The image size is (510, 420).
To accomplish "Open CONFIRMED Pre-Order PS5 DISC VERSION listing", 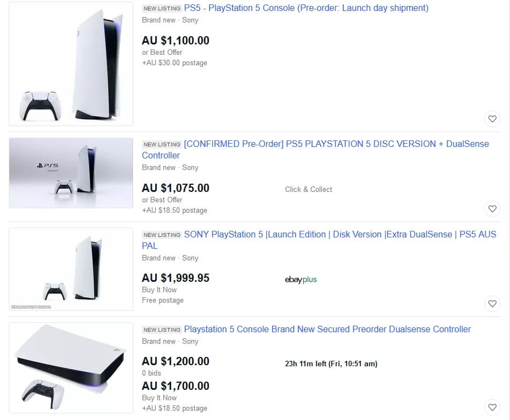I will pyautogui.click(x=336, y=144).
